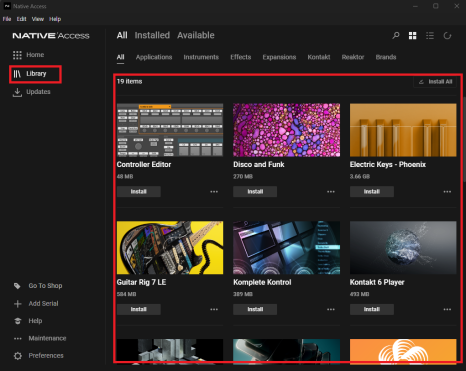This screenshot has width=466, height=371.
Task: Open more options for Komplete Kontrol
Action: (x=331, y=309)
